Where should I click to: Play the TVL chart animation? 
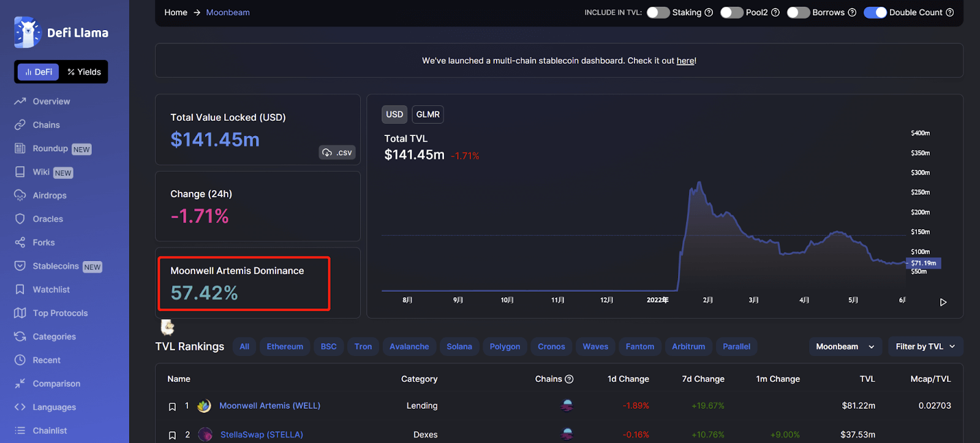[943, 302]
